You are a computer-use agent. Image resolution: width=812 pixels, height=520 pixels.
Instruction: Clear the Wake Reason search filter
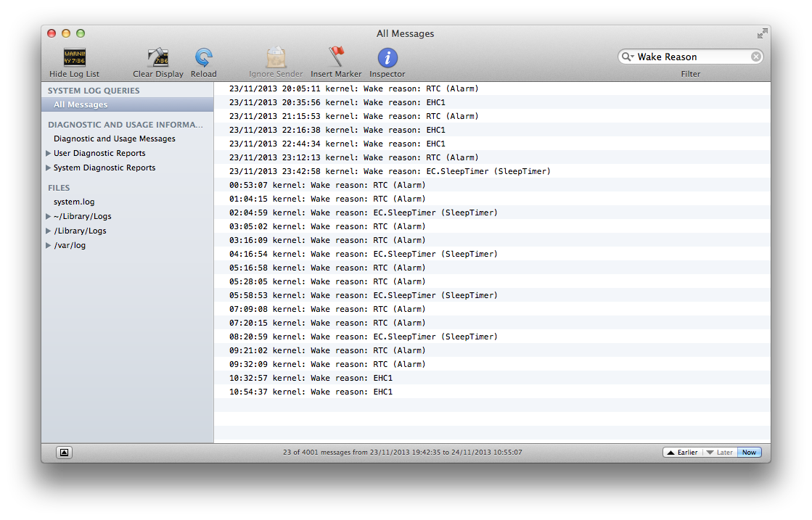click(x=755, y=57)
